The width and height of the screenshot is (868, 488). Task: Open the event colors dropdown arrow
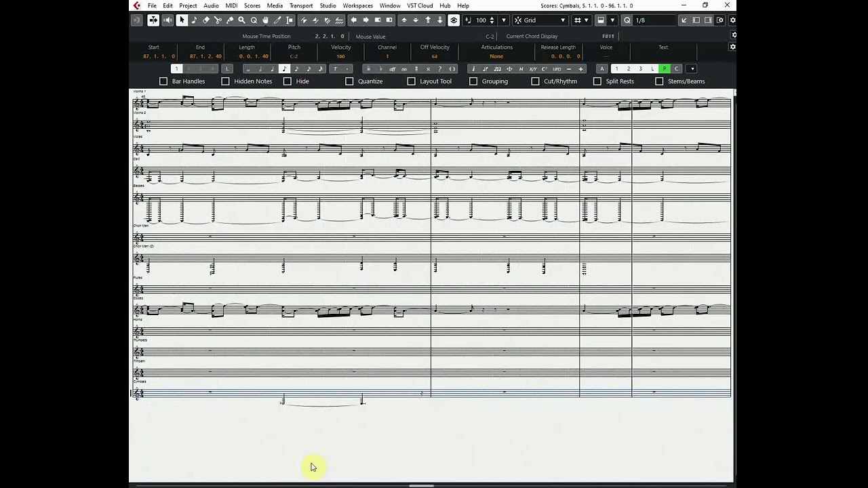(612, 20)
